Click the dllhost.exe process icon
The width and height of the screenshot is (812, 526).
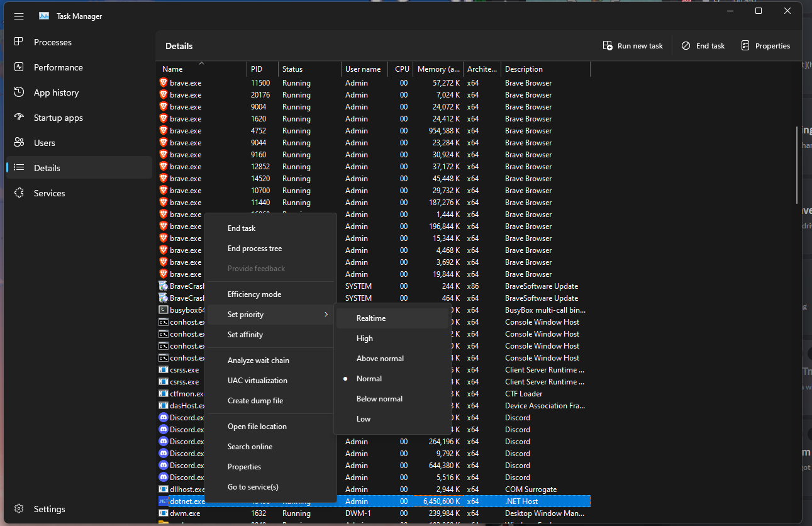coord(164,490)
